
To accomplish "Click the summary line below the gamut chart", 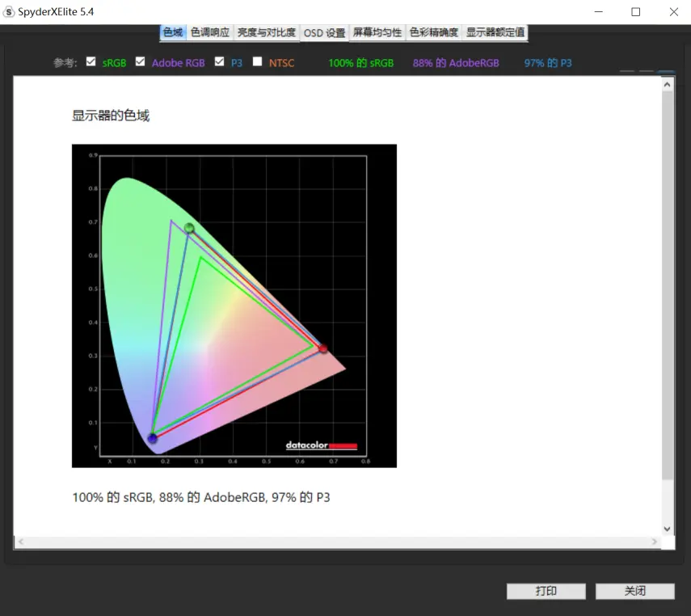I will pos(201,497).
